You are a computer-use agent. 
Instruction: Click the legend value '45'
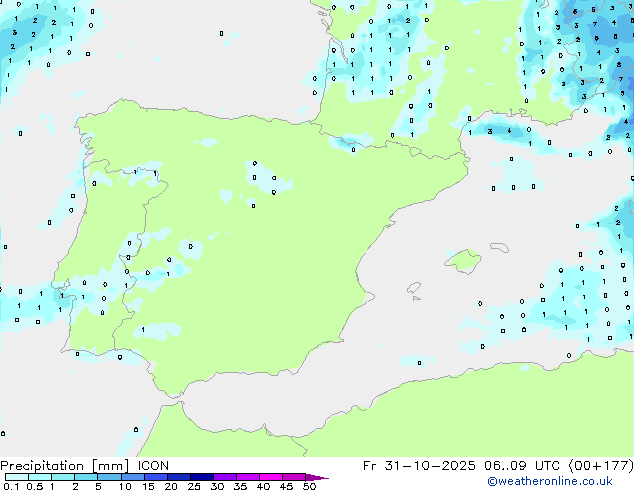286,486
